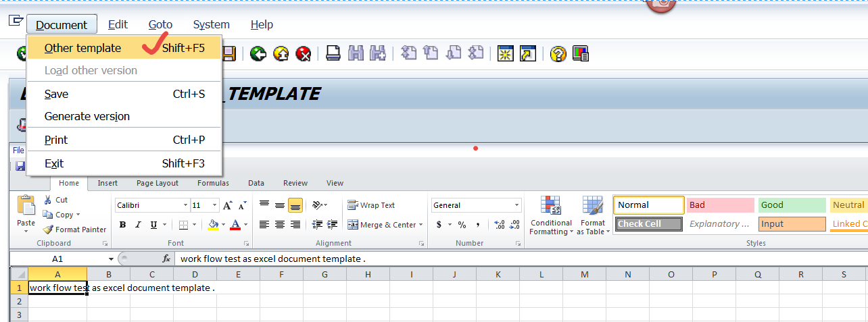Screen dimensions: 868x322
Task: Click the First page icon
Action: pyautogui.click(x=408, y=53)
